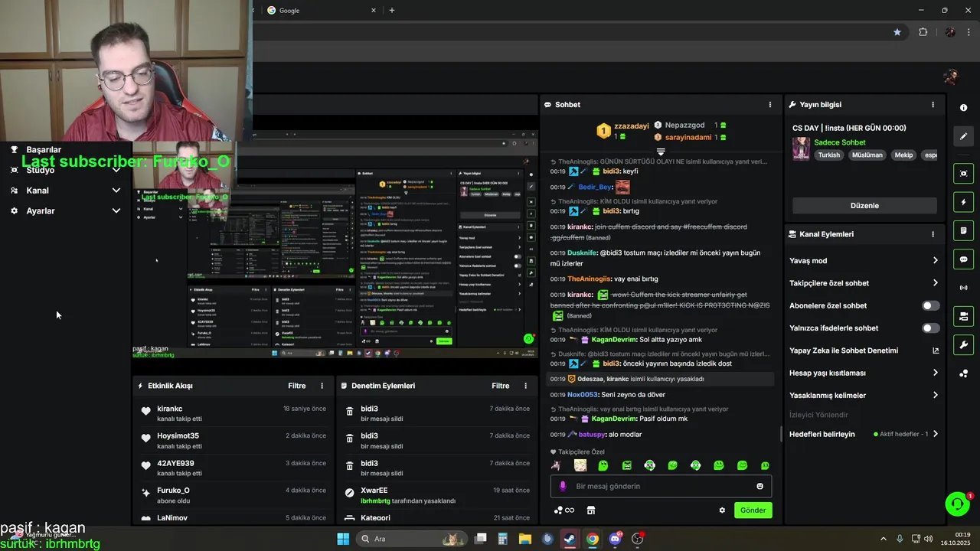Open Discord from the taskbar
This screenshot has height=551, width=980.
pos(615,539)
